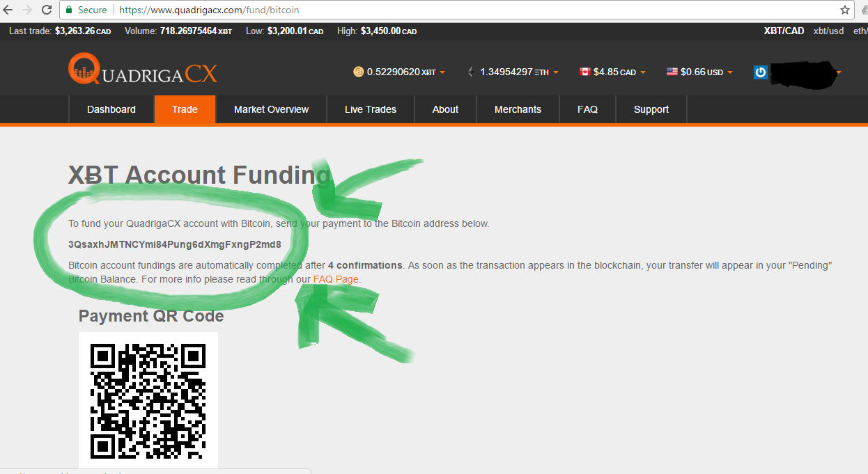The image size is (868, 474).
Task: Click the Last trade $3,263.26 CAD value
Action: pos(82,31)
